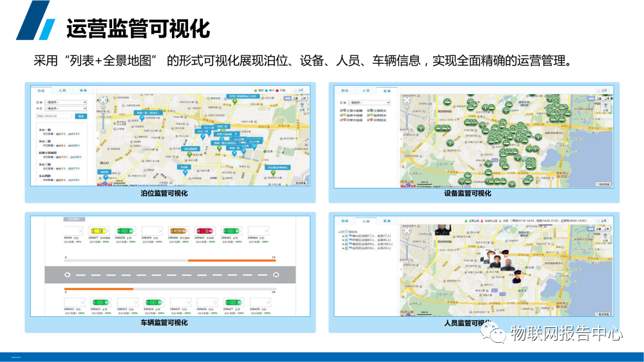Collapse the side panel arrow on parking map

tap(97, 138)
